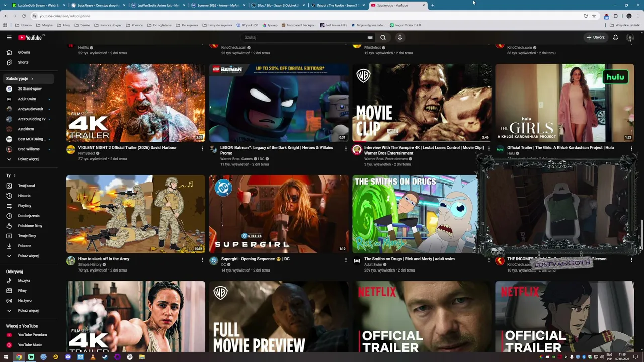Click the search magnifier button
The image size is (644, 362).
[x=383, y=37]
